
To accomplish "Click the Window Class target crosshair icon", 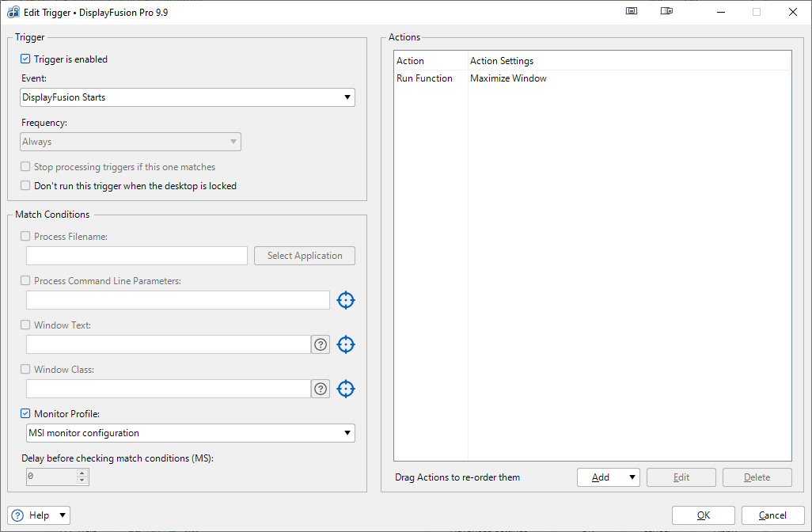I will pyautogui.click(x=346, y=389).
